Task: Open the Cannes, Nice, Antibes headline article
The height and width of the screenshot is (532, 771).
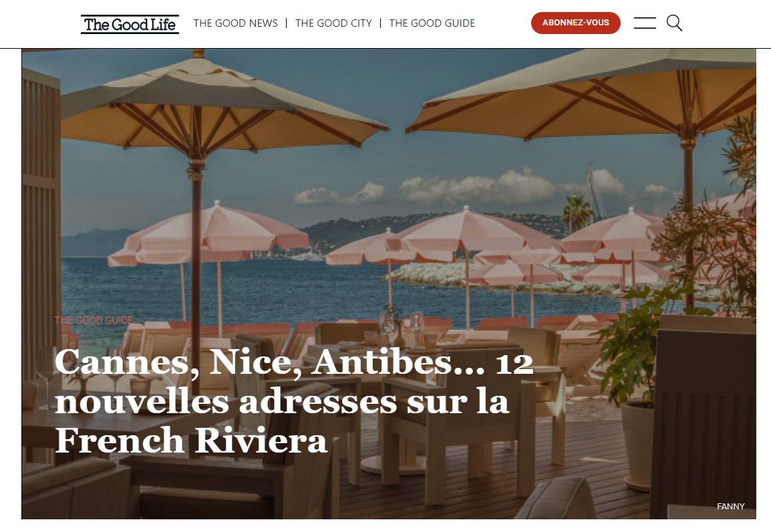Action: click(x=293, y=401)
